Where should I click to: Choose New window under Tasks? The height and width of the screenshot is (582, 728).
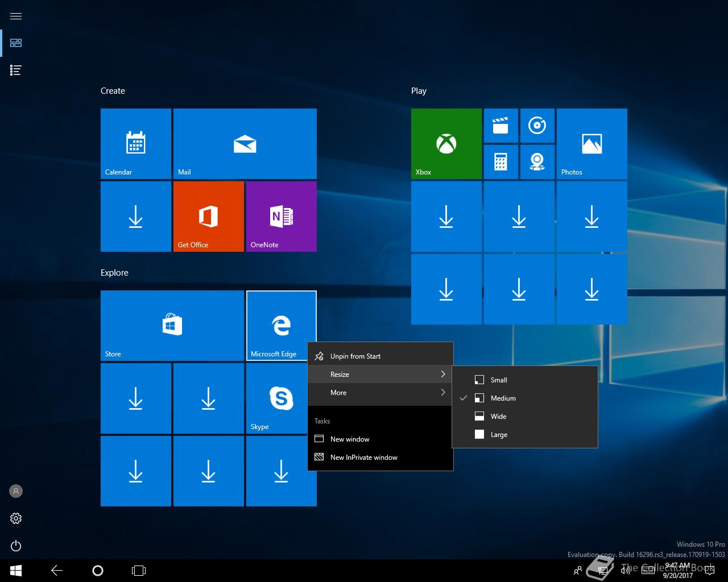[x=380, y=439]
